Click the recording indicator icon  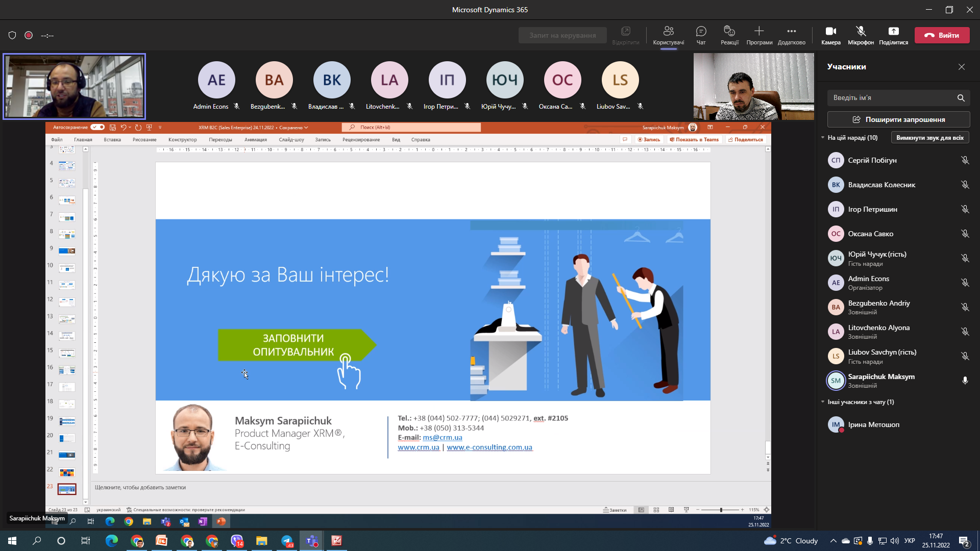pos(29,35)
